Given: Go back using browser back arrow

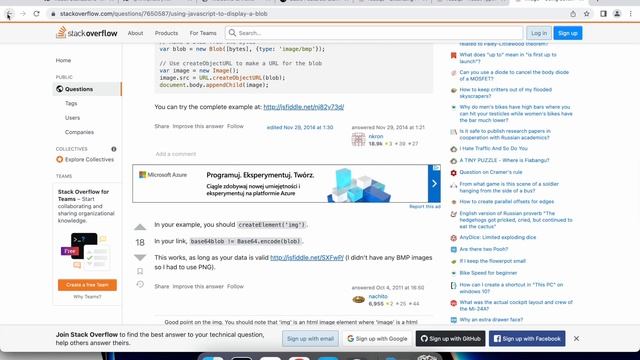Looking at the screenshot, I should 9,14.
